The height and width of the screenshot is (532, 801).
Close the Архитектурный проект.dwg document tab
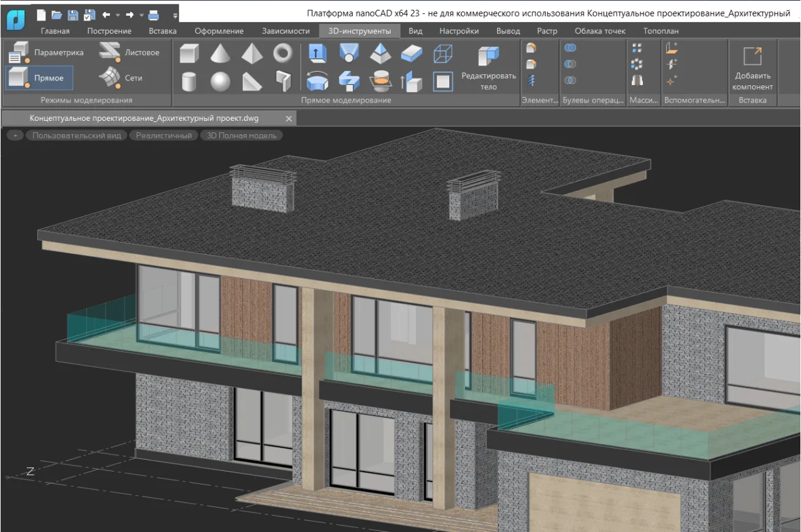[289, 118]
